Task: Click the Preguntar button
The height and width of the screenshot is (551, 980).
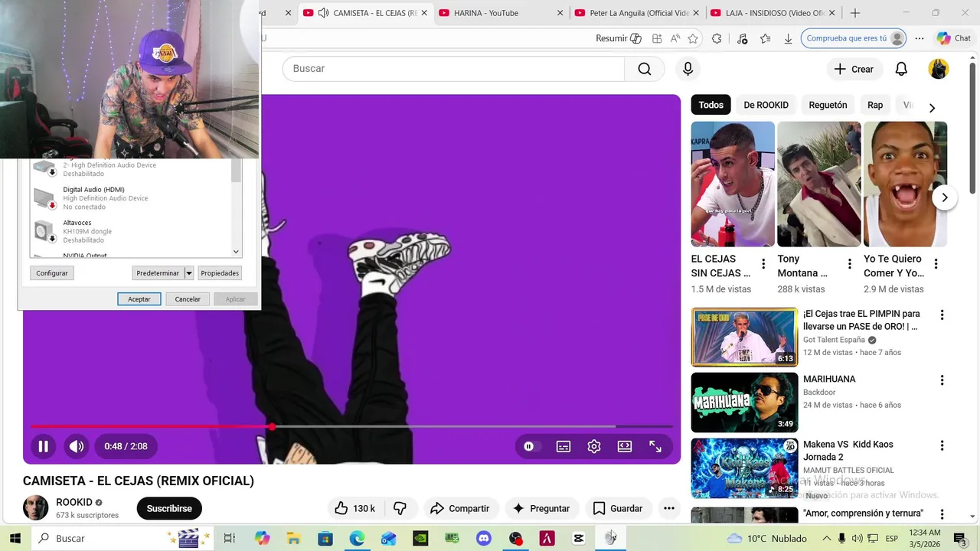Action: point(541,508)
